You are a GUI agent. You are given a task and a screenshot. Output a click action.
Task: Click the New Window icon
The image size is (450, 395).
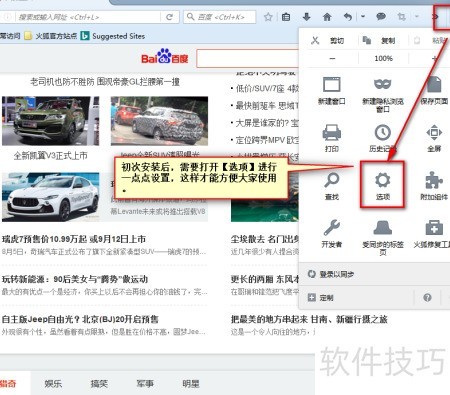pyautogui.click(x=332, y=85)
